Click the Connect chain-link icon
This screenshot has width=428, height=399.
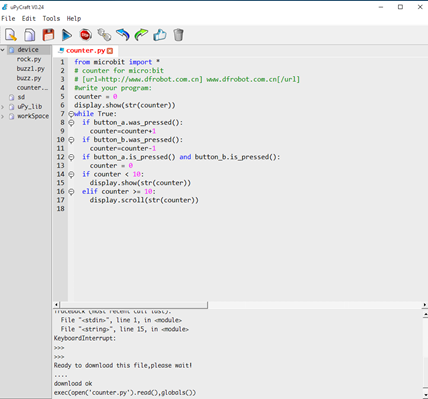pos(104,35)
